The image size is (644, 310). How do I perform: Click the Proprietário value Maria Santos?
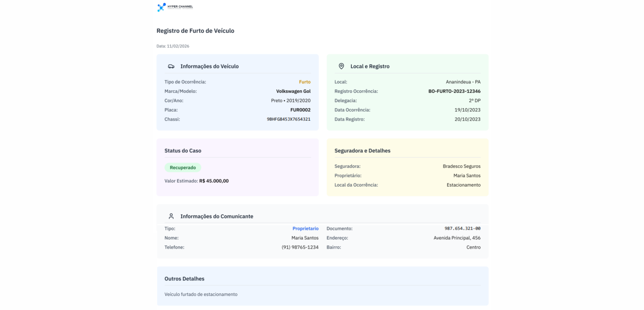pos(467,175)
